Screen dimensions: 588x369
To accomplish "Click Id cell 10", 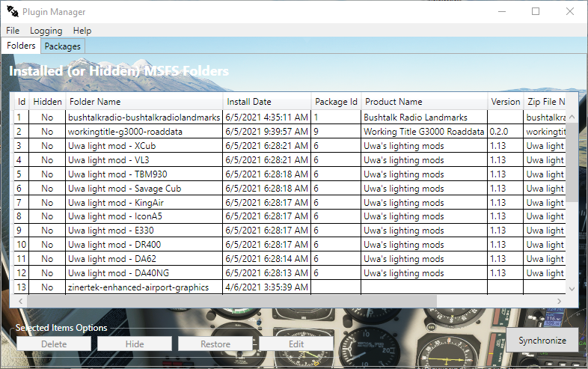I will pos(22,245).
